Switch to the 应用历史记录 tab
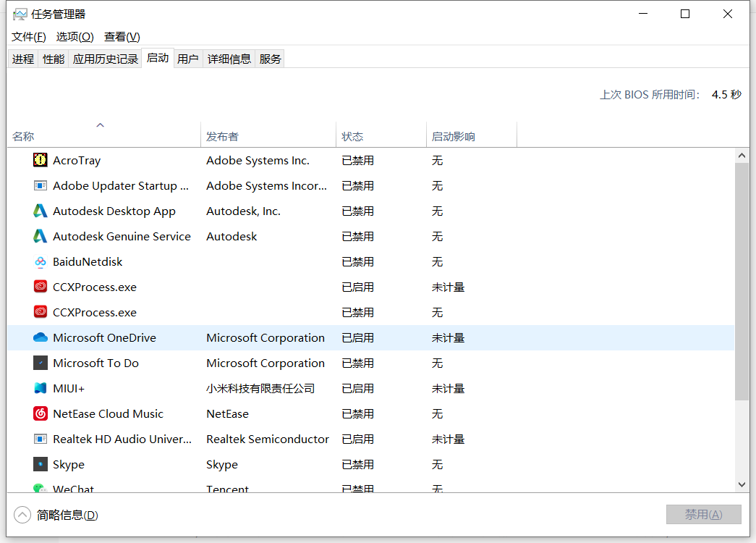The height and width of the screenshot is (543, 756). coord(105,59)
